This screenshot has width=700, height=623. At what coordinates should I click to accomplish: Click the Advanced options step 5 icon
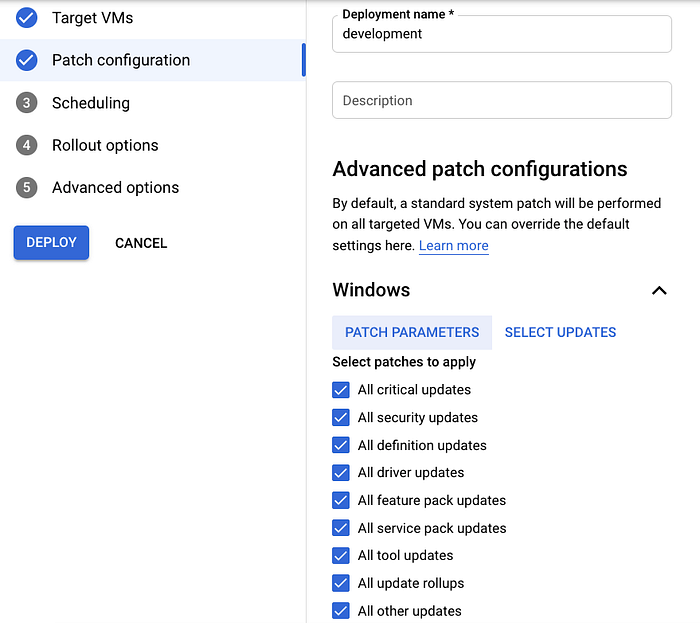pyautogui.click(x=27, y=187)
